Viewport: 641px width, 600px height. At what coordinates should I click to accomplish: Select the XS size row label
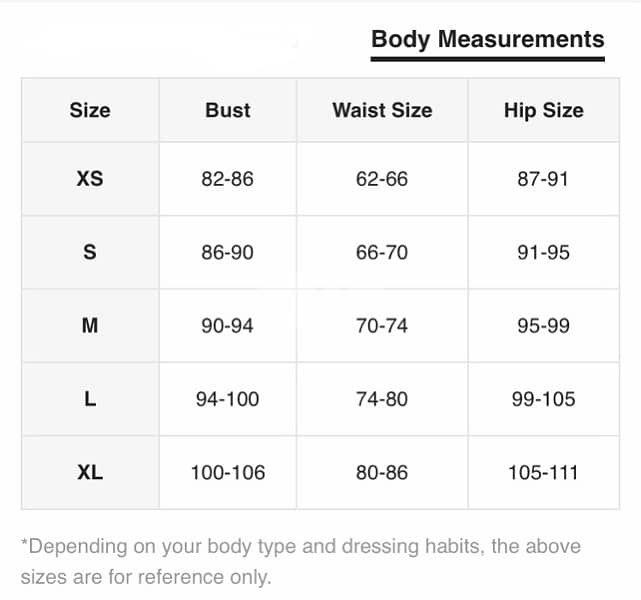click(x=90, y=179)
